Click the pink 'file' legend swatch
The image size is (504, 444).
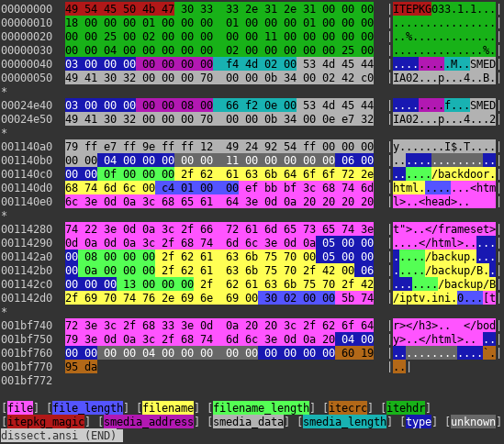pos(20,408)
